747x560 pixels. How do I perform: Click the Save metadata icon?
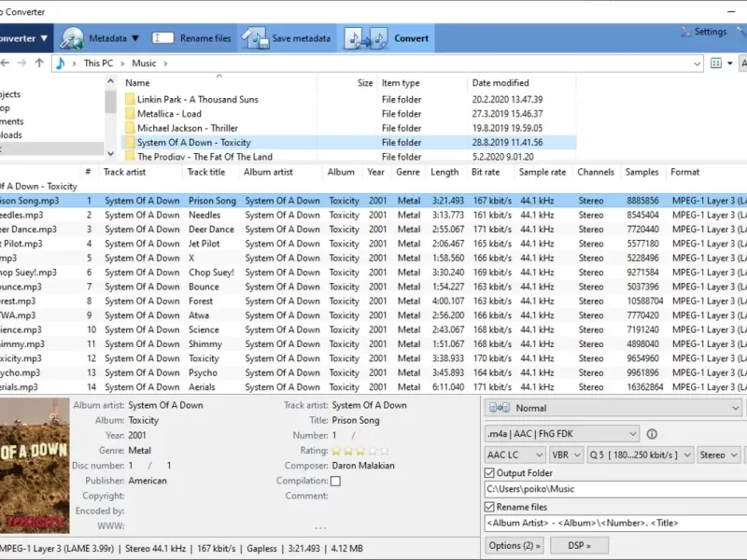[x=255, y=38]
